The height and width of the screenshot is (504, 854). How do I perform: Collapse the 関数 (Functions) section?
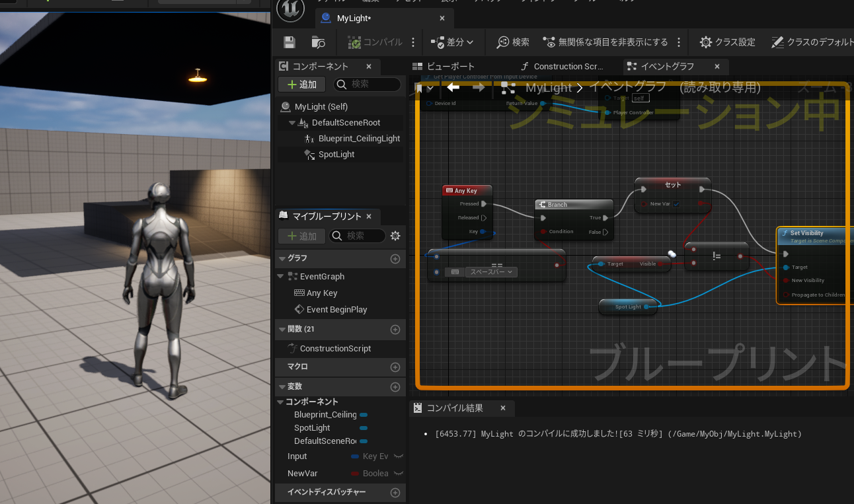[282, 329]
